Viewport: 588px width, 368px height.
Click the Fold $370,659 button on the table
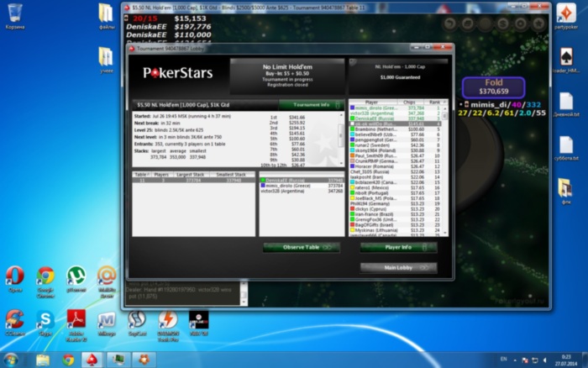tap(494, 87)
